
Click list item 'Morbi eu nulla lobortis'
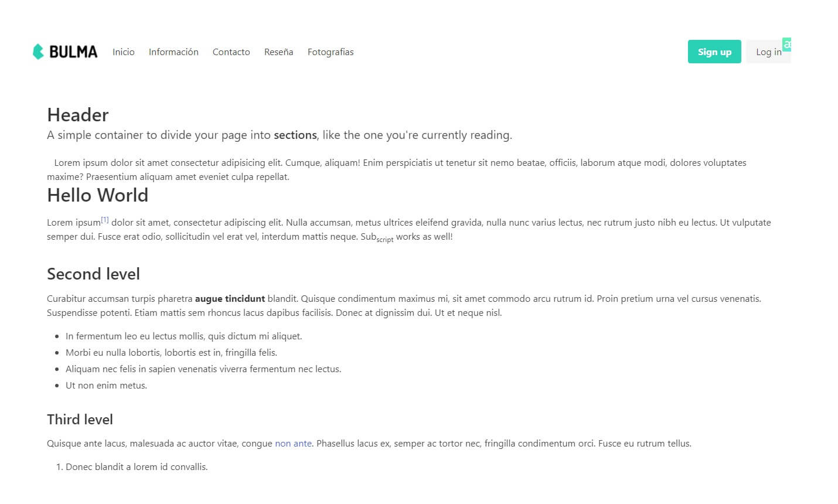pos(171,353)
